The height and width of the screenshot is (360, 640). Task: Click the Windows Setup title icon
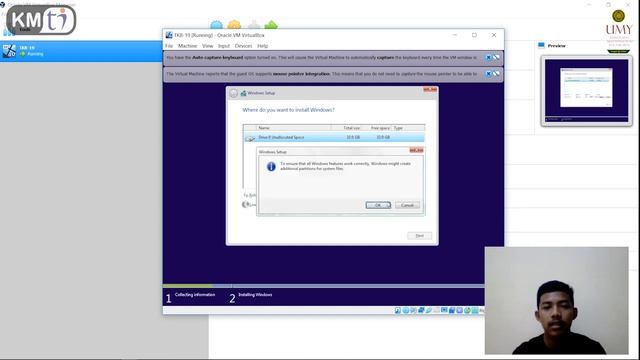click(243, 93)
